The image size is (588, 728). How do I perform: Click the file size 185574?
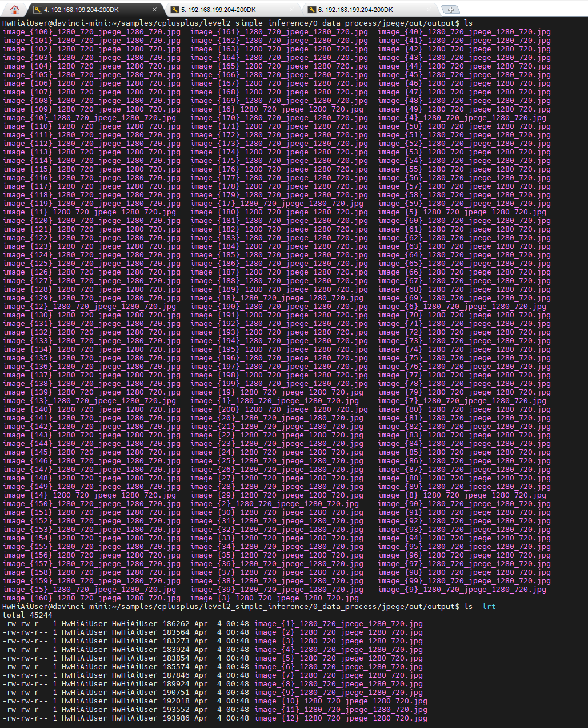click(176, 667)
